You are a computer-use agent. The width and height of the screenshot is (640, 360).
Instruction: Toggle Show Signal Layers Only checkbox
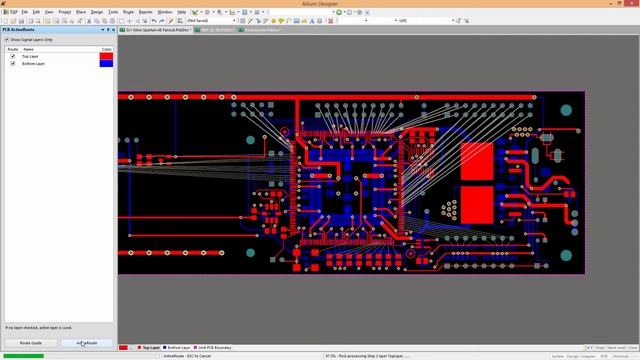7,40
